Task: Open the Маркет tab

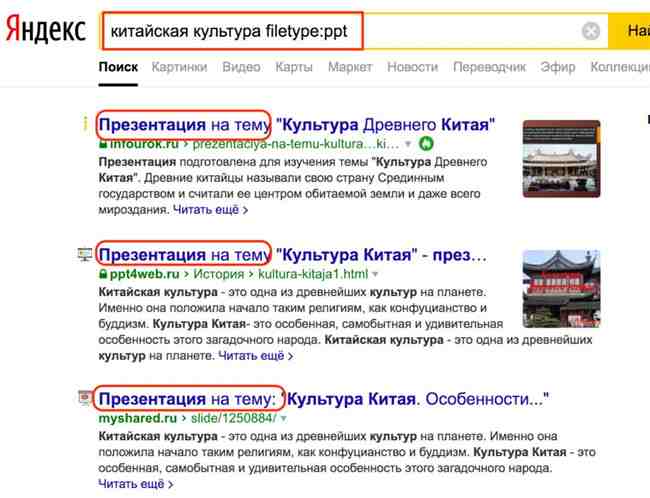Action: point(350,67)
